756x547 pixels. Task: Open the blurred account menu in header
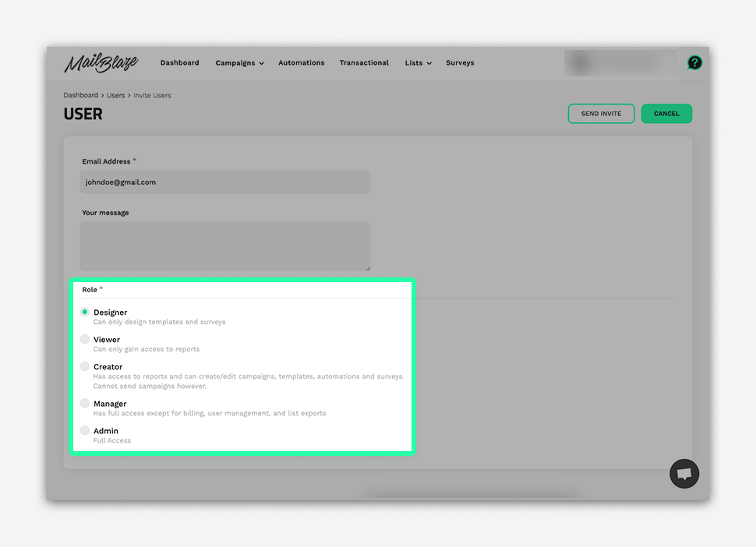(620, 63)
